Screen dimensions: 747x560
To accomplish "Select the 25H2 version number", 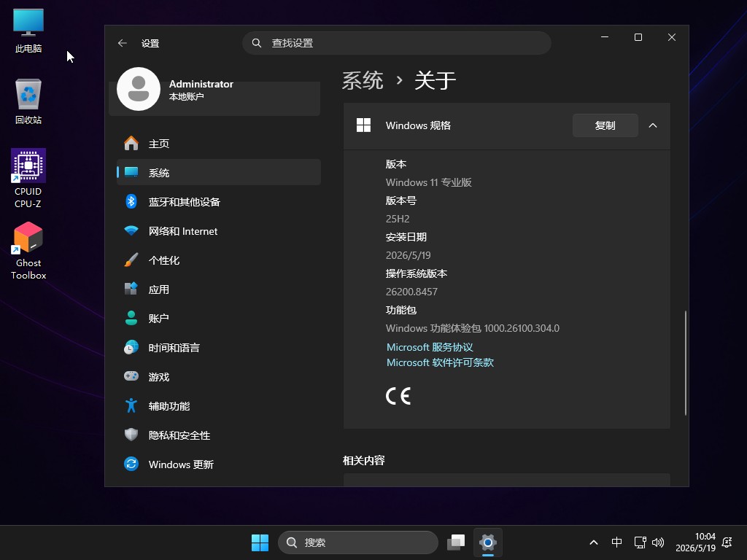I will tap(398, 219).
